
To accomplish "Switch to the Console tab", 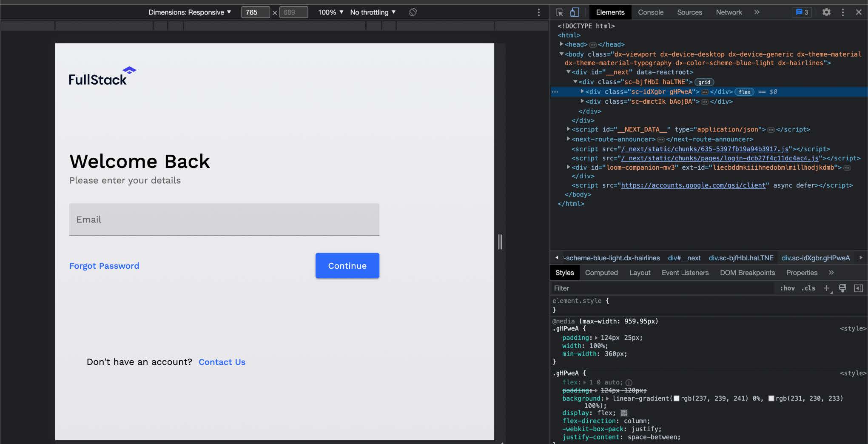I will 650,12.
